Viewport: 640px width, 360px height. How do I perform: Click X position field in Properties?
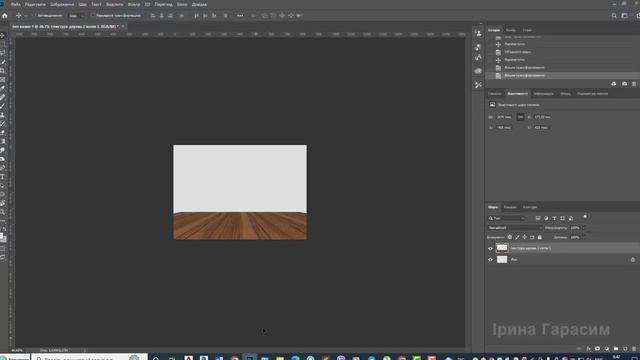click(x=504, y=128)
